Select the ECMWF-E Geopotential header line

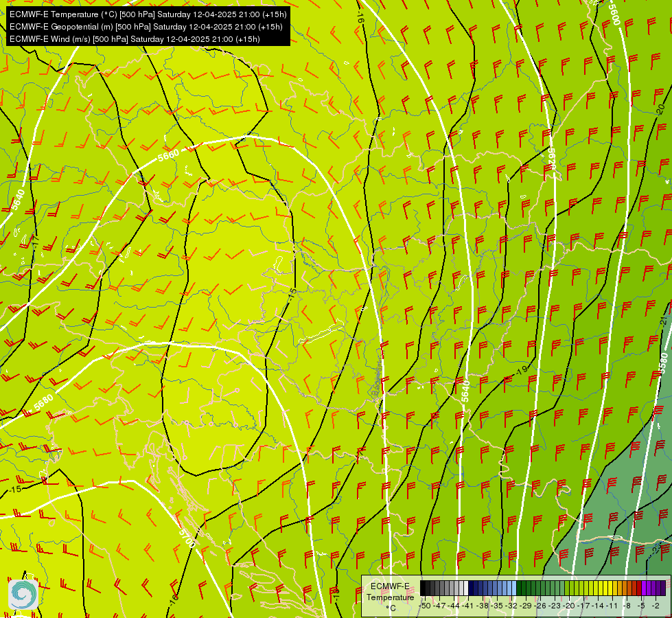[146, 27]
